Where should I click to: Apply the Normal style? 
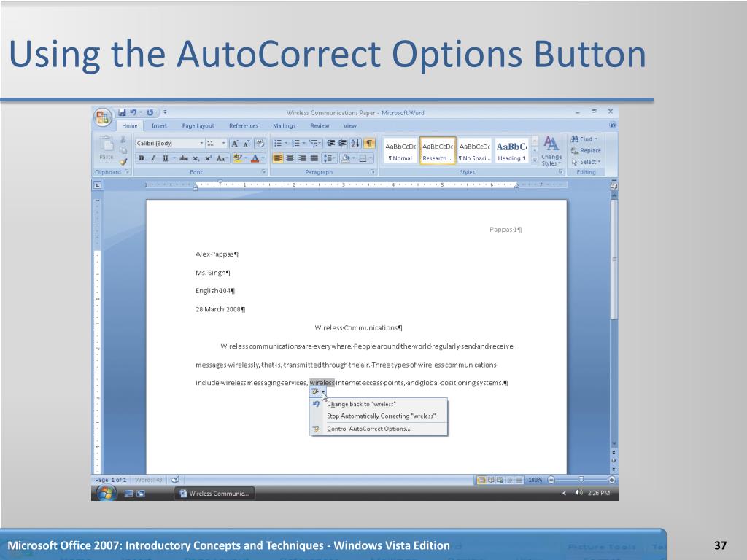click(x=400, y=151)
